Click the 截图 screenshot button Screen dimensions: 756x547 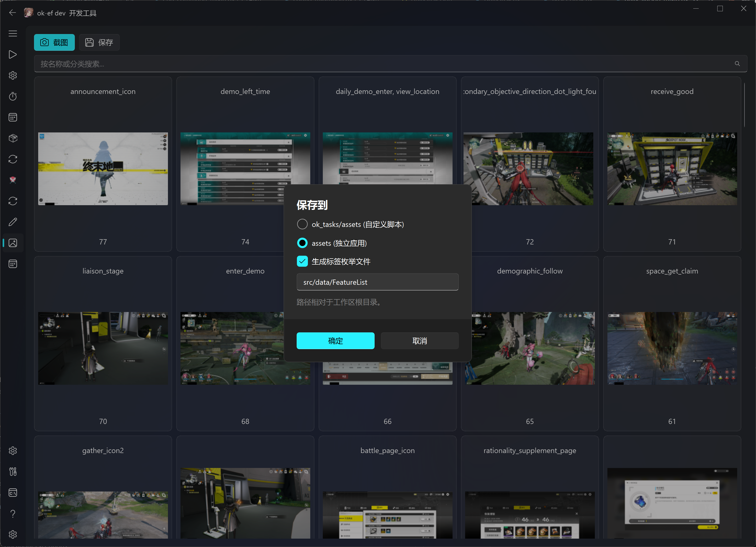pyautogui.click(x=54, y=42)
